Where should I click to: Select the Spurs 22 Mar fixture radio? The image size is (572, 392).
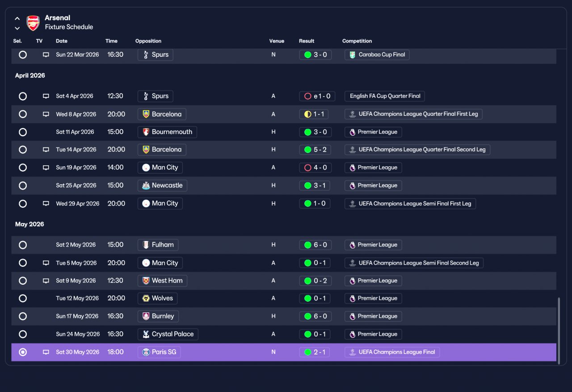click(x=23, y=55)
